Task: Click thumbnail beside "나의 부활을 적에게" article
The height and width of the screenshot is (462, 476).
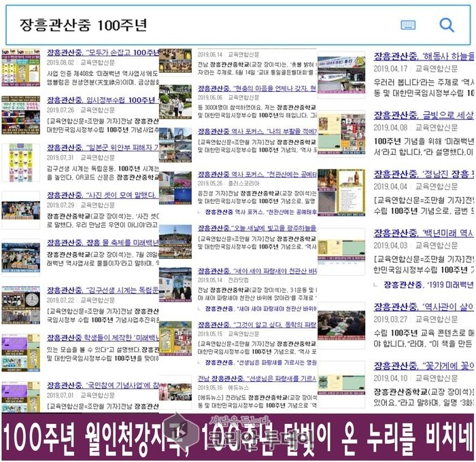Action: [175, 145]
